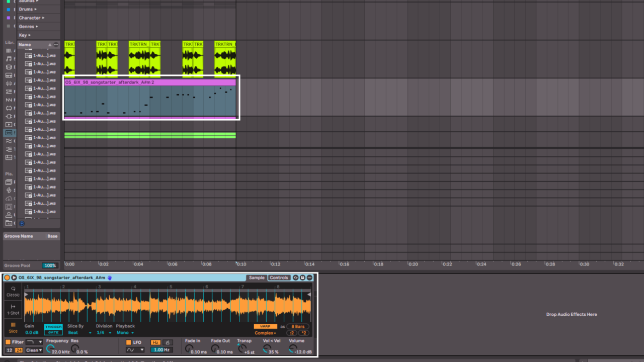Click the sample start marker triangle

click(x=26, y=295)
